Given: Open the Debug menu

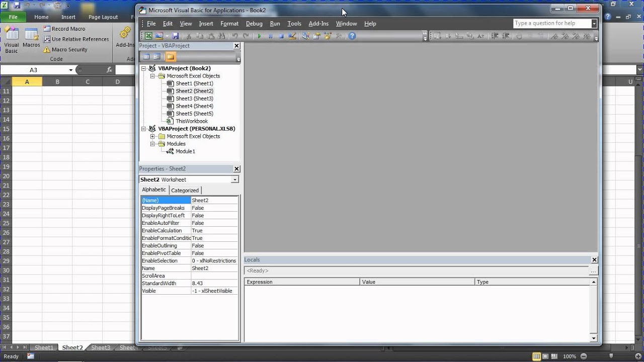Looking at the screenshot, I should coord(254,24).
